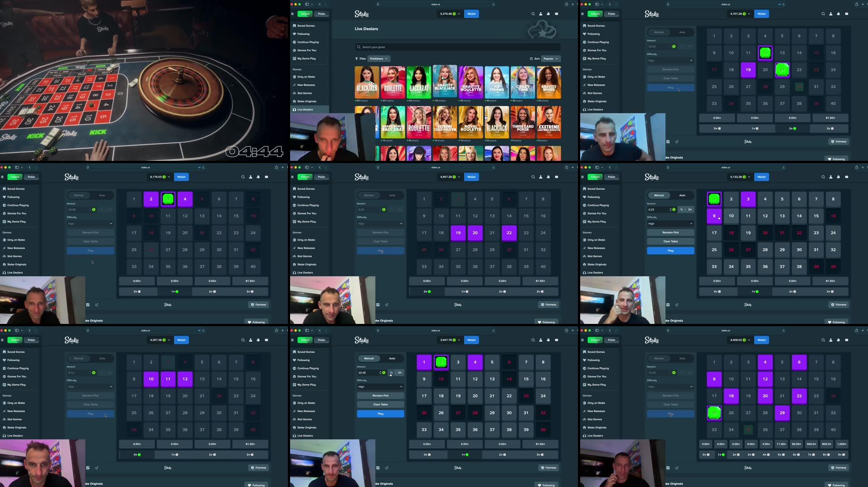Open profile icon in window with balance 5,376.48

[x=541, y=14]
